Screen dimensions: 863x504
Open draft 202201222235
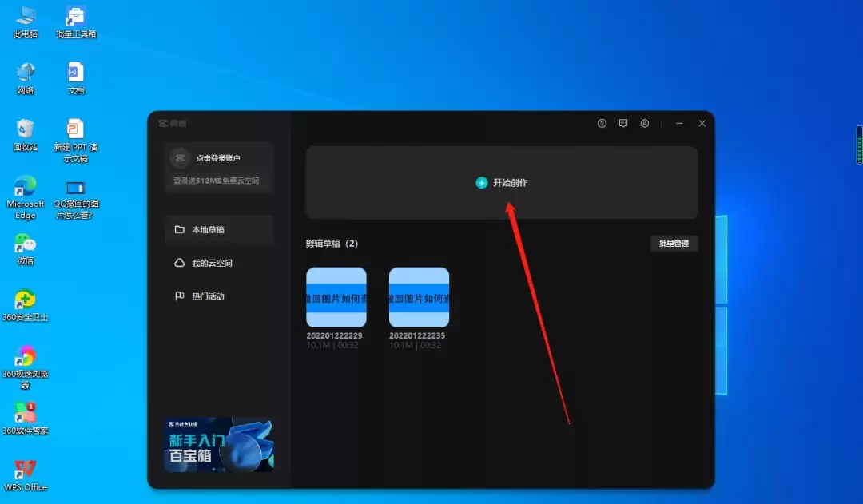click(418, 296)
